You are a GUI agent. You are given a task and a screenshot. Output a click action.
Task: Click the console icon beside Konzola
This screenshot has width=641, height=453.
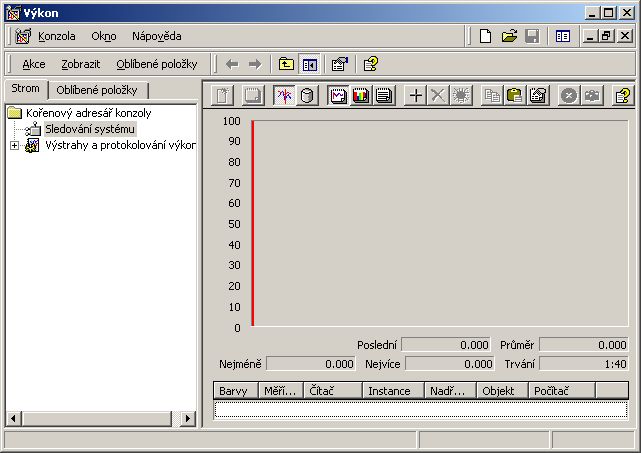23,36
